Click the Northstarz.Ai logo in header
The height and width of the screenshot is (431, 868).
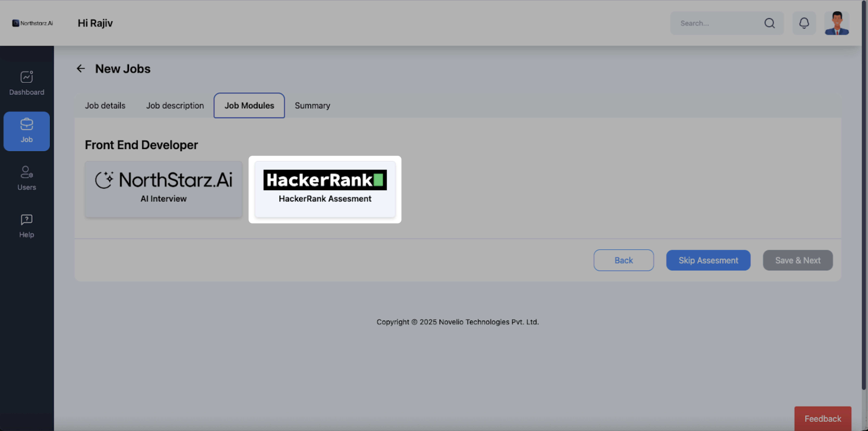pyautogui.click(x=33, y=23)
